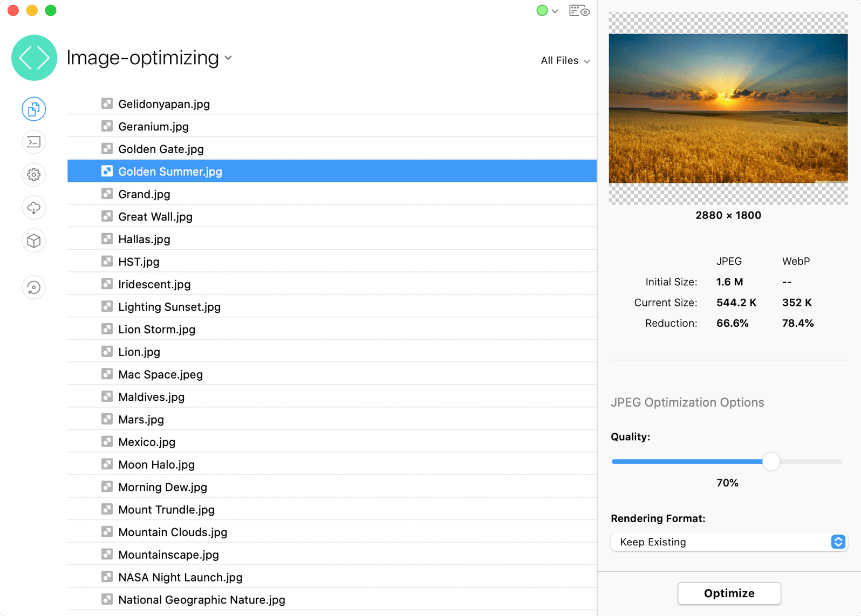This screenshot has width=861, height=616.
Task: Click the Optimize button
Action: [x=729, y=593]
